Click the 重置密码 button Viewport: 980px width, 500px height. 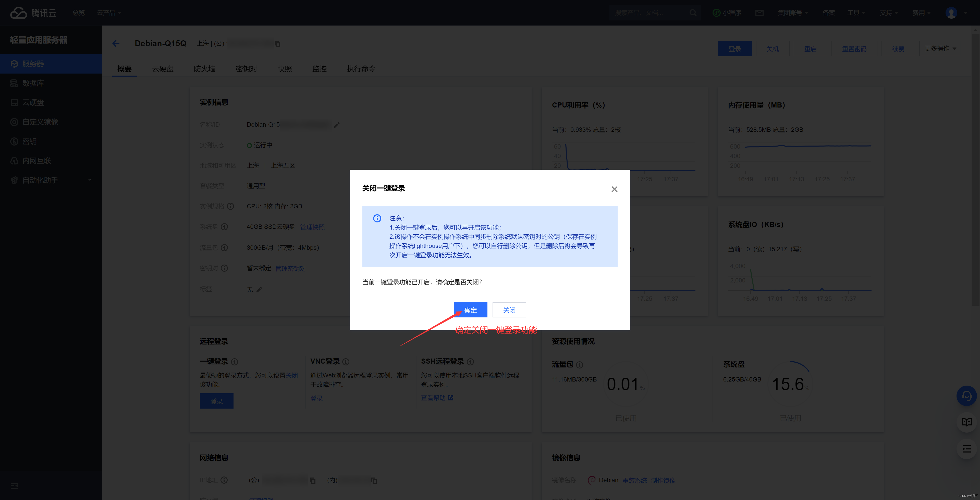pos(854,49)
